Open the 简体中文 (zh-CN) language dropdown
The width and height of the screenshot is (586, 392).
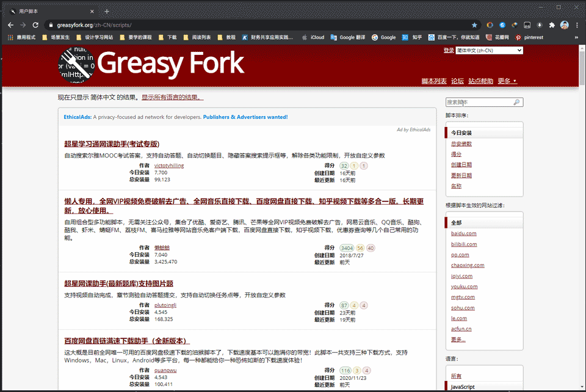click(x=489, y=51)
